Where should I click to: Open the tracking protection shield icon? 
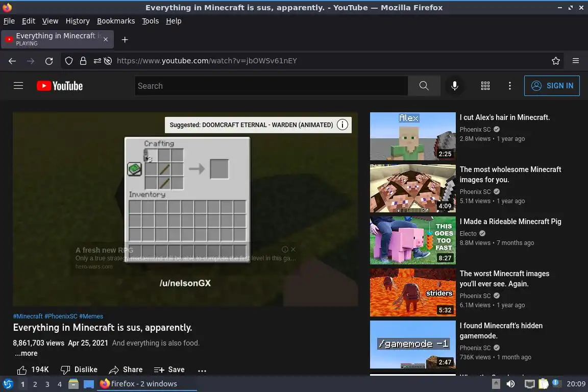pyautogui.click(x=68, y=61)
